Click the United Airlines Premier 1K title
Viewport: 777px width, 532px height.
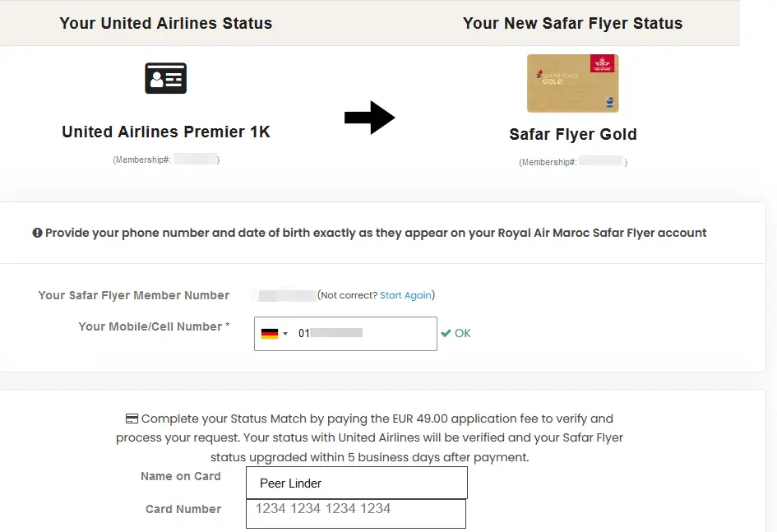click(166, 132)
